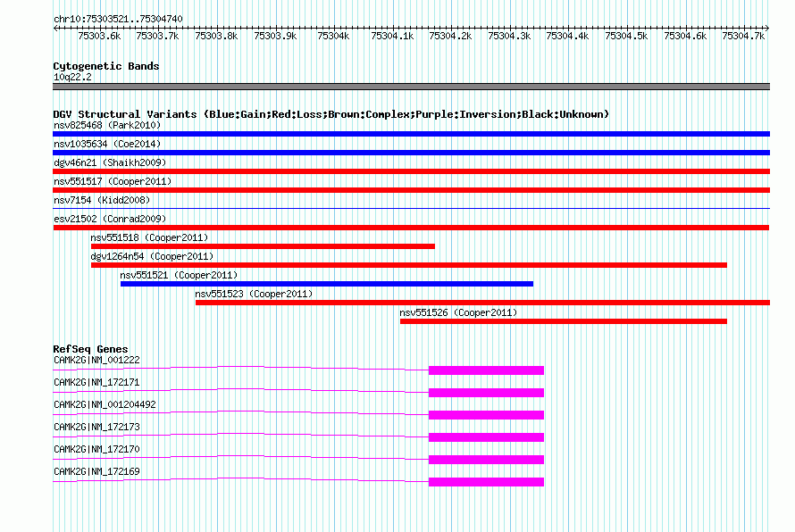The height and width of the screenshot is (532, 795).
Task: Open the nsv551518 (Cooper2011) loss bar
Action: pos(263,246)
